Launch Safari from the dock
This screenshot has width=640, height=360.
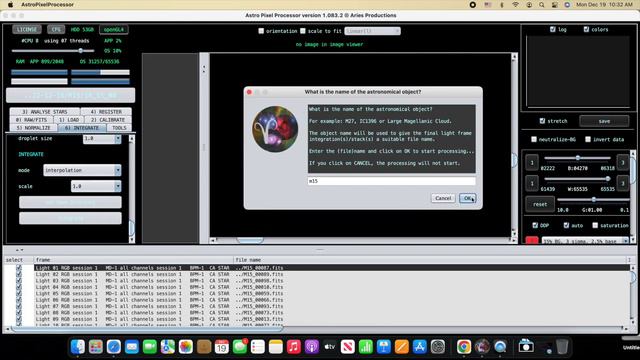tap(113, 347)
